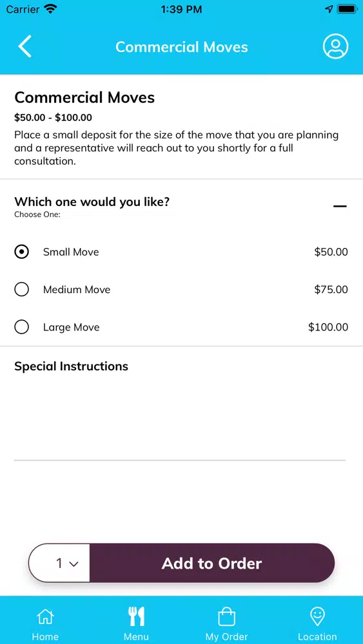This screenshot has height=644, width=363.
Task: Switch to the Location tab label
Action: pyautogui.click(x=317, y=637)
